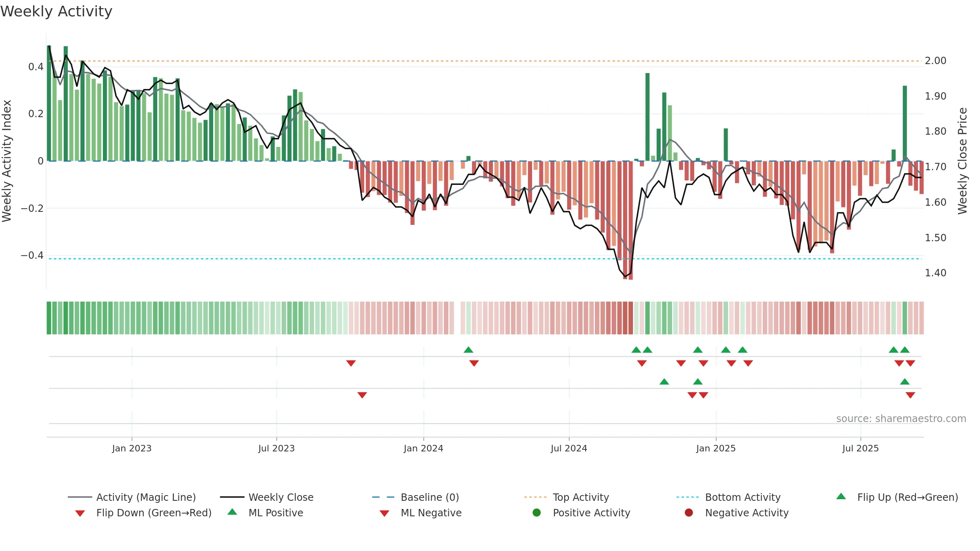Click the green Flip Up legend triangle
980x551 pixels.
pos(841,496)
